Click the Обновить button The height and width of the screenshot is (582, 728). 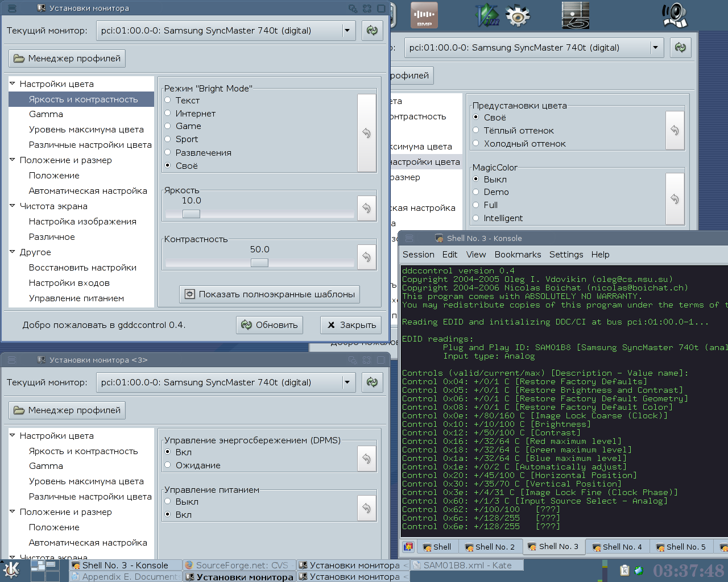click(270, 325)
